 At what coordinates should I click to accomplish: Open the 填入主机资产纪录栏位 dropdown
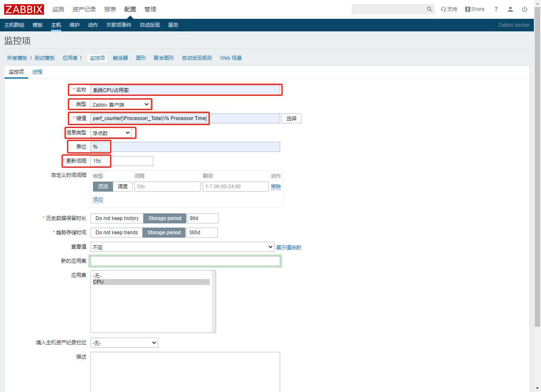tap(124, 343)
